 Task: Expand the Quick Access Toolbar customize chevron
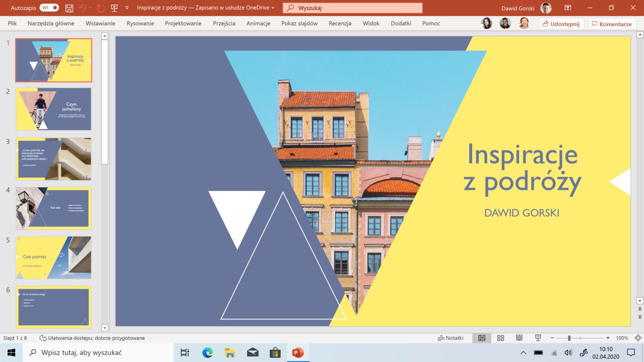click(x=127, y=8)
